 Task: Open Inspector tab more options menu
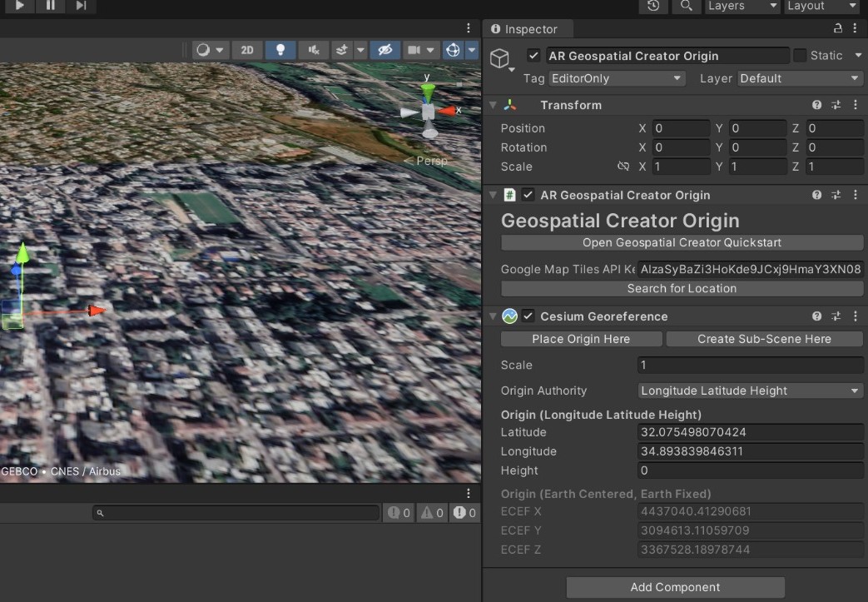(856, 27)
